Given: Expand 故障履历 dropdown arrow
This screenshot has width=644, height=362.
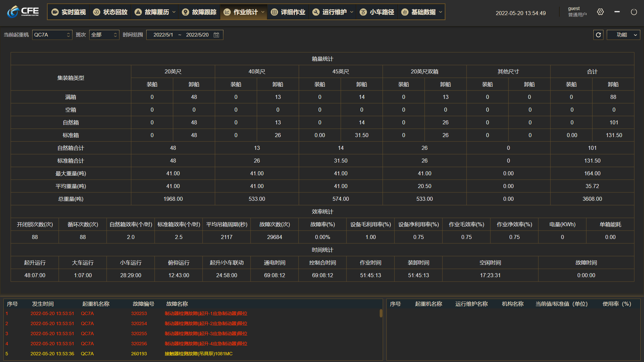Looking at the screenshot, I should (x=174, y=12).
